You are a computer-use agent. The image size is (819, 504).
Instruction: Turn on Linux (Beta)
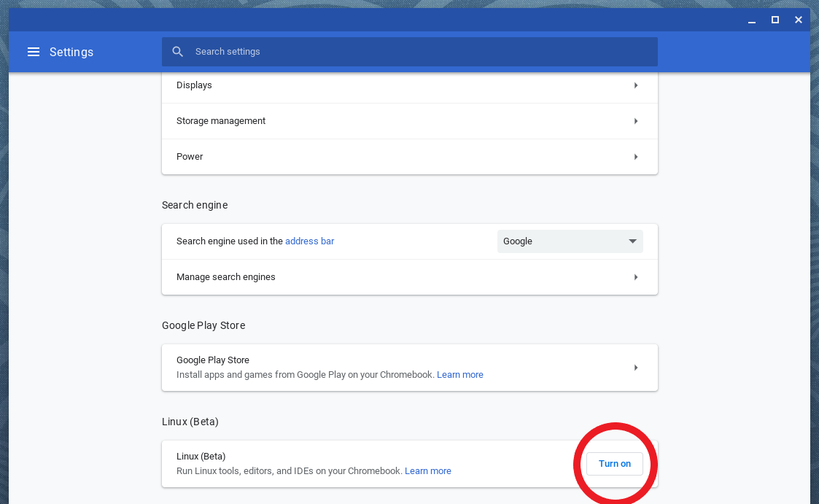click(614, 464)
